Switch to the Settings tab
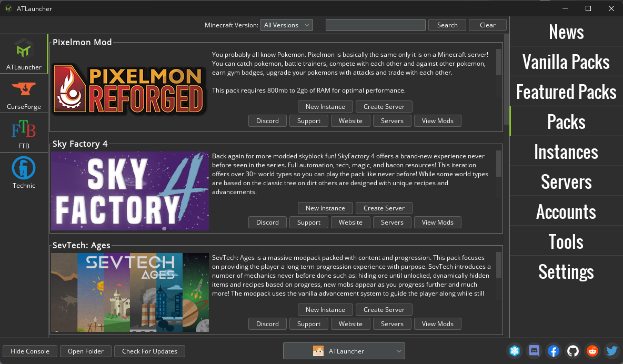 click(x=566, y=271)
